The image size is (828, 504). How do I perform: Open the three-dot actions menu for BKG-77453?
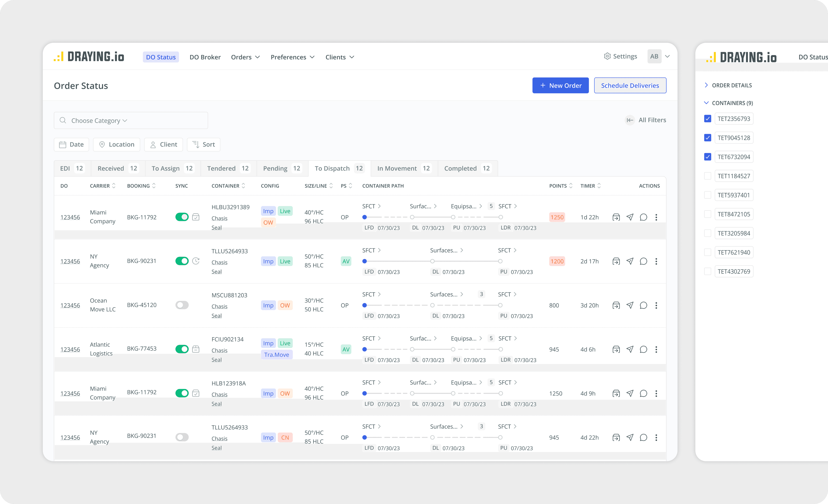[656, 350]
